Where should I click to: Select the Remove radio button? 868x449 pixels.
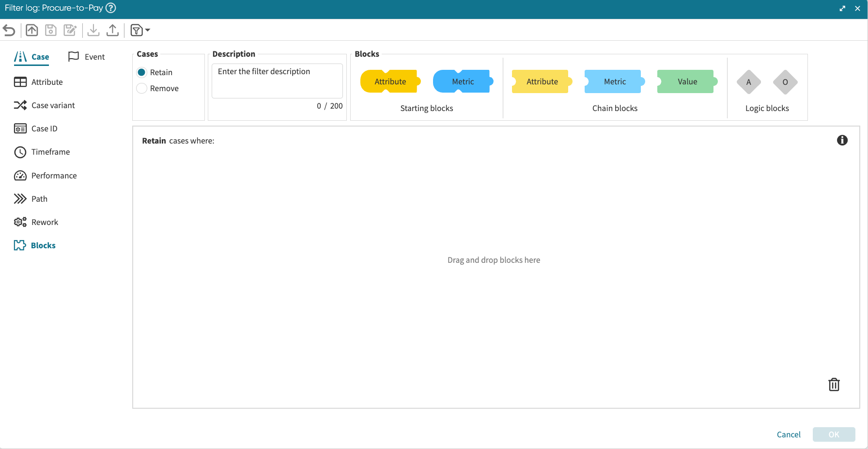pos(142,88)
